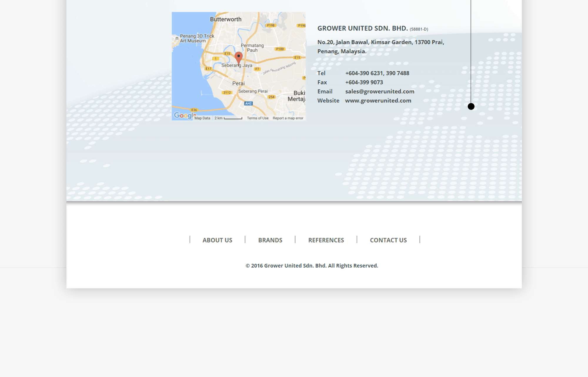Viewport: 588px width, 377px height.
Task: Click the sales@growerunited.com email address
Action: (380, 91)
